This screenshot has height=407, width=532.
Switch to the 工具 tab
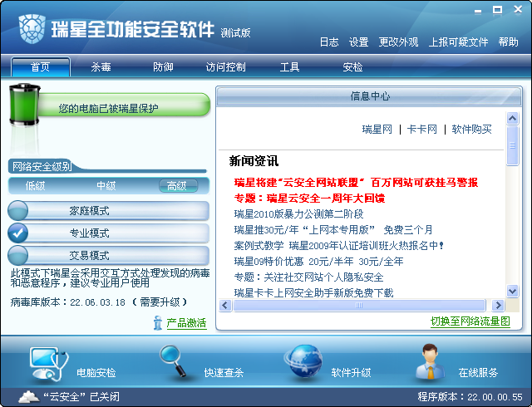coord(289,66)
